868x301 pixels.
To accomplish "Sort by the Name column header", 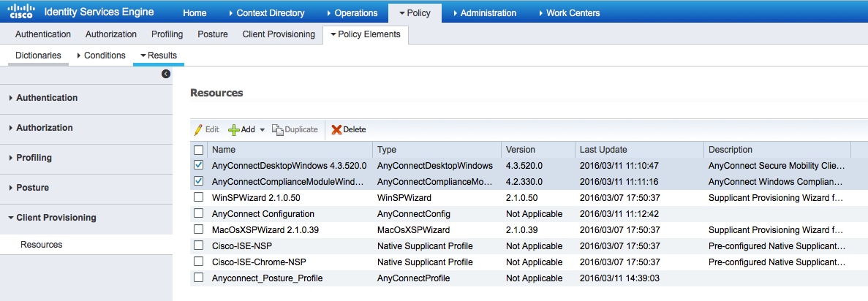I will [224, 149].
